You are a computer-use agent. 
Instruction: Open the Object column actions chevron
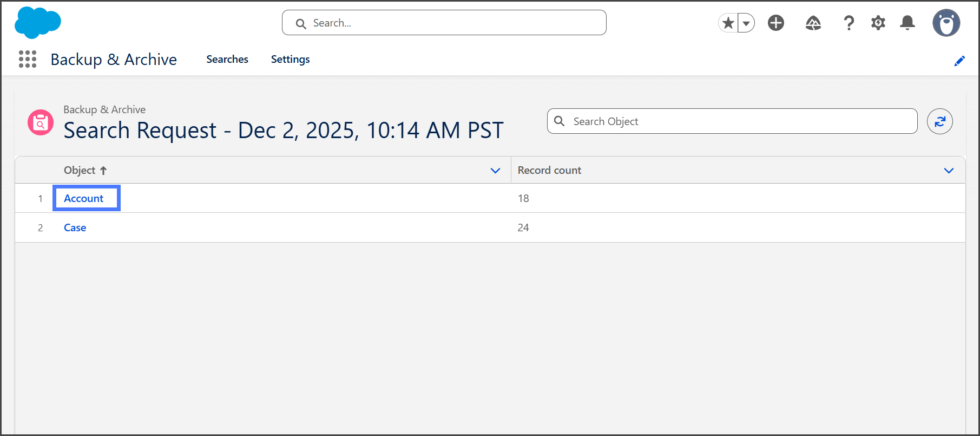pyautogui.click(x=495, y=171)
